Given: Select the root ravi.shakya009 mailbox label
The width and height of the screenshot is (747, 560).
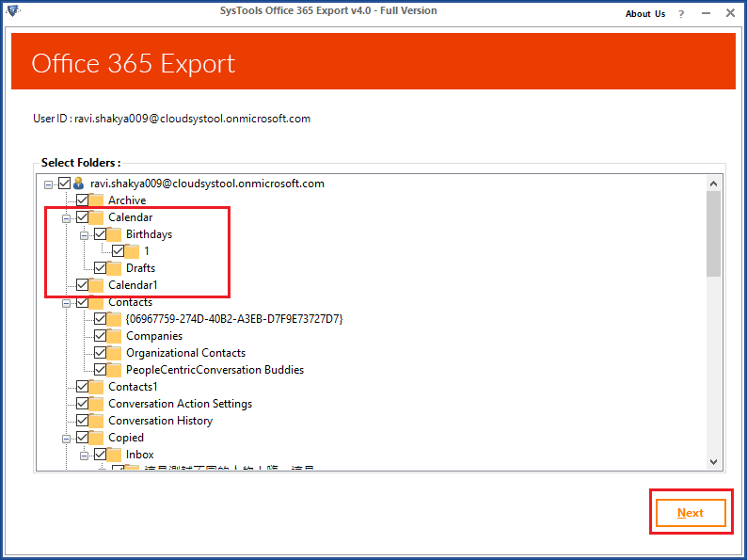Looking at the screenshot, I should (x=207, y=184).
